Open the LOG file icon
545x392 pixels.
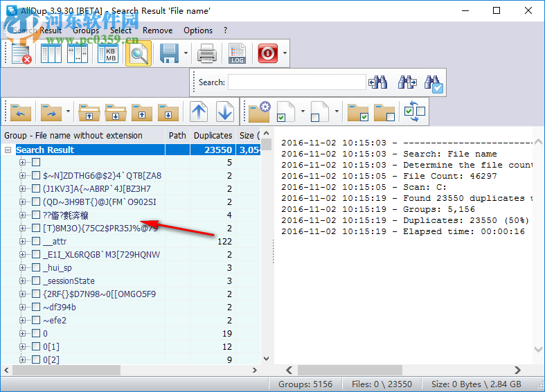[237, 53]
